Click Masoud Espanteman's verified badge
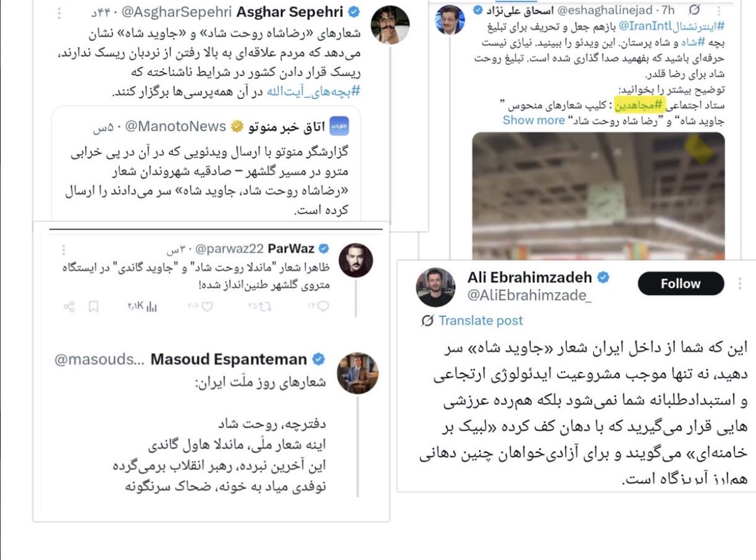The width and height of the screenshot is (756, 560). tap(319, 360)
